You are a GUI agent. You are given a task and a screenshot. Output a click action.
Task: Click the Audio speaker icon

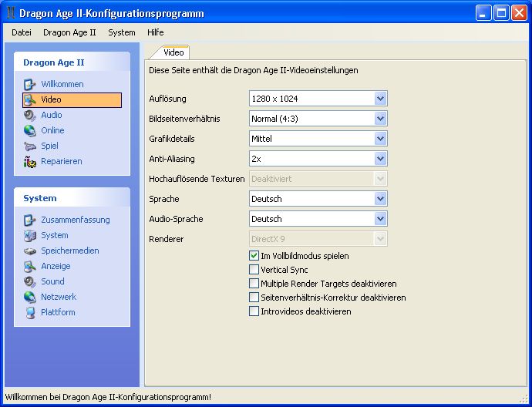coord(29,116)
